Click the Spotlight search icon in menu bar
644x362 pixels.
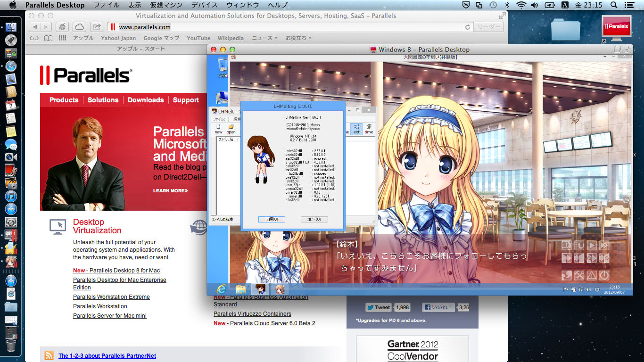click(x=614, y=5)
